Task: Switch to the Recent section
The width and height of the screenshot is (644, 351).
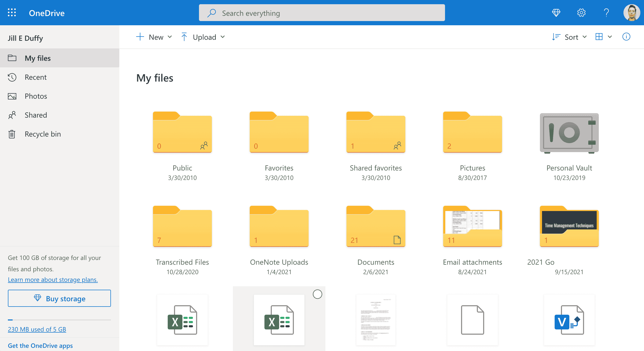Action: click(35, 77)
